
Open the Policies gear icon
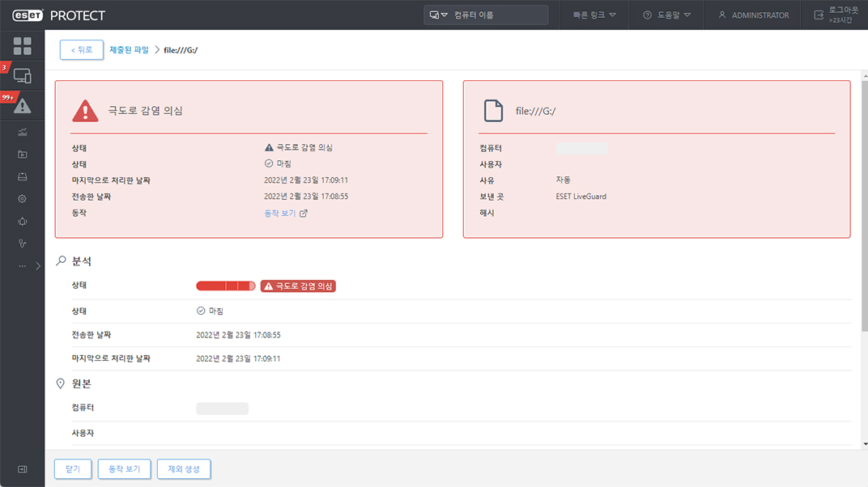22,198
